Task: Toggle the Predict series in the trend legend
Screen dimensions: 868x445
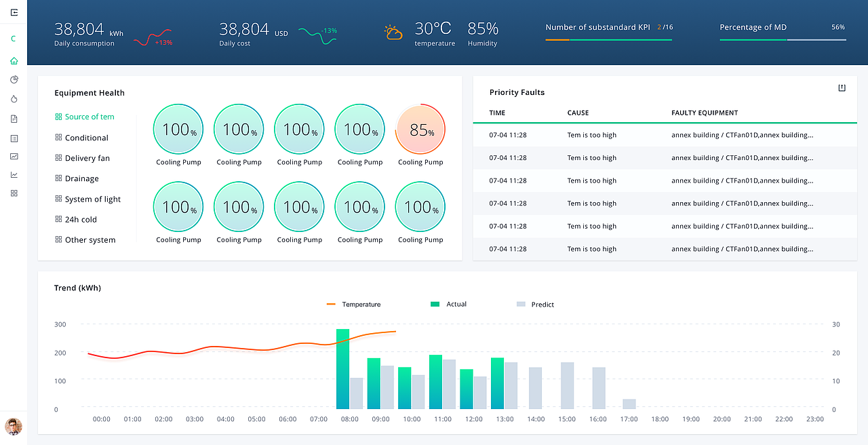Action: 535,305
